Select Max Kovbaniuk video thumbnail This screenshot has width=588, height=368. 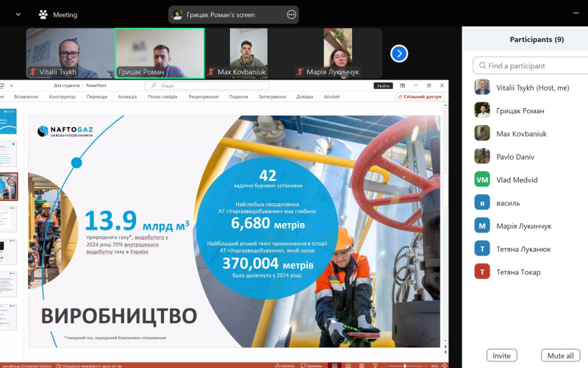249,53
